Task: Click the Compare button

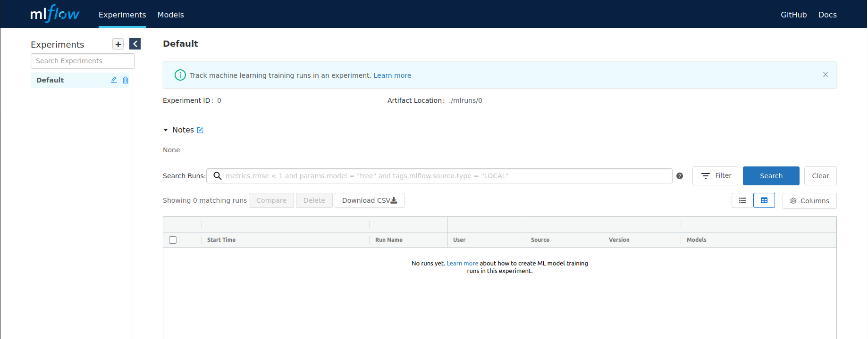Action: click(x=271, y=200)
